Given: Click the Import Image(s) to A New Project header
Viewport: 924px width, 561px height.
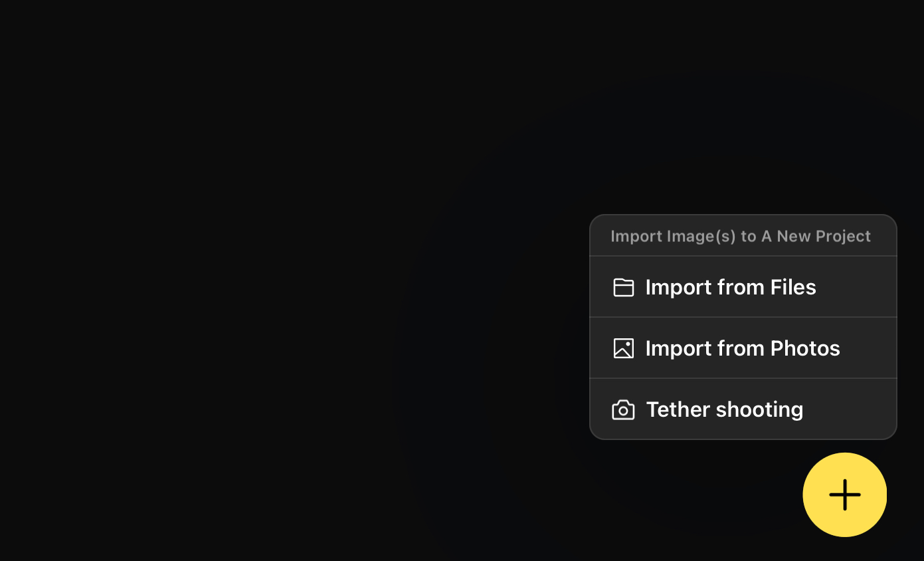Looking at the screenshot, I should click(x=741, y=236).
